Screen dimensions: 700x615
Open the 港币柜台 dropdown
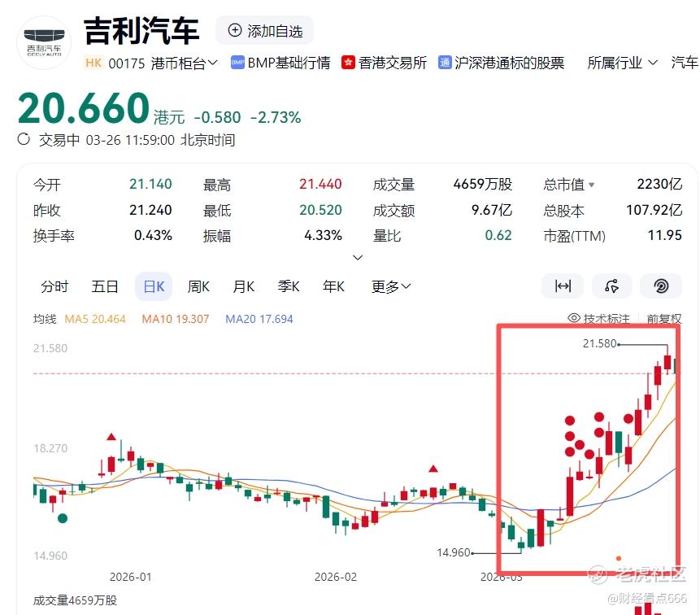[185, 63]
